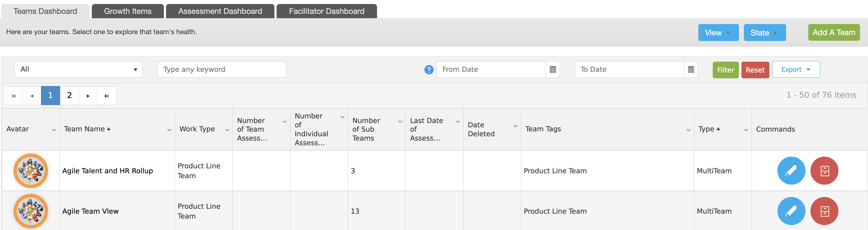
Task: Open the Team Tags column menu chevron
Action: [x=688, y=130]
